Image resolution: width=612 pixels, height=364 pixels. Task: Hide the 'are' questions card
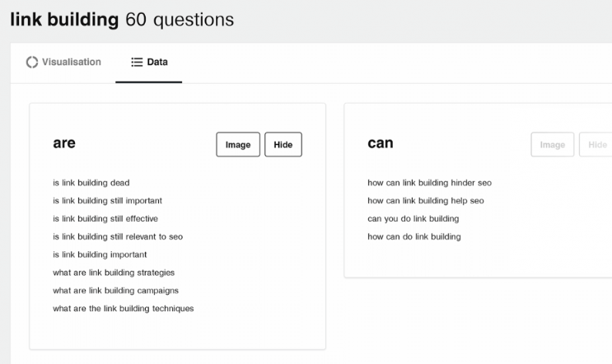pos(283,144)
